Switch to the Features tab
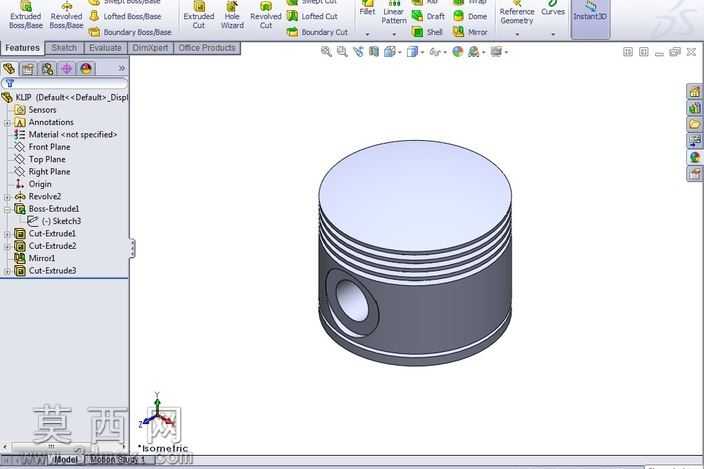The image size is (704, 469). tap(22, 48)
